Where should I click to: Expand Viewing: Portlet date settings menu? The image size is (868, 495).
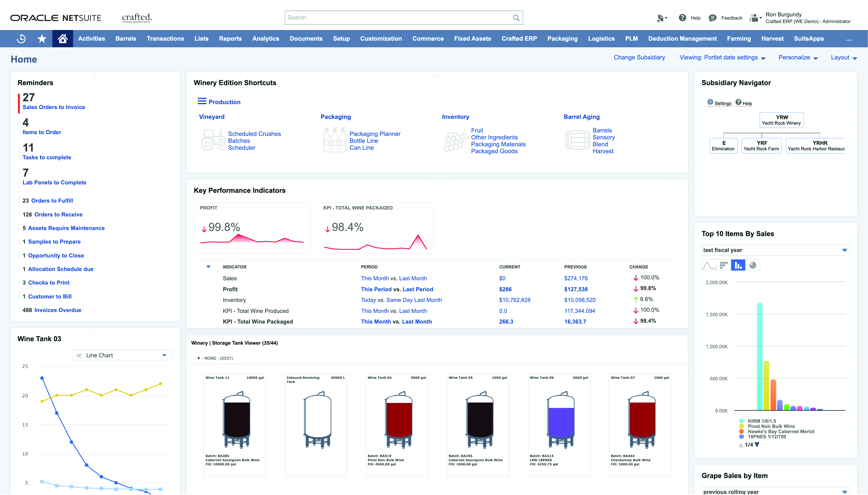point(723,58)
